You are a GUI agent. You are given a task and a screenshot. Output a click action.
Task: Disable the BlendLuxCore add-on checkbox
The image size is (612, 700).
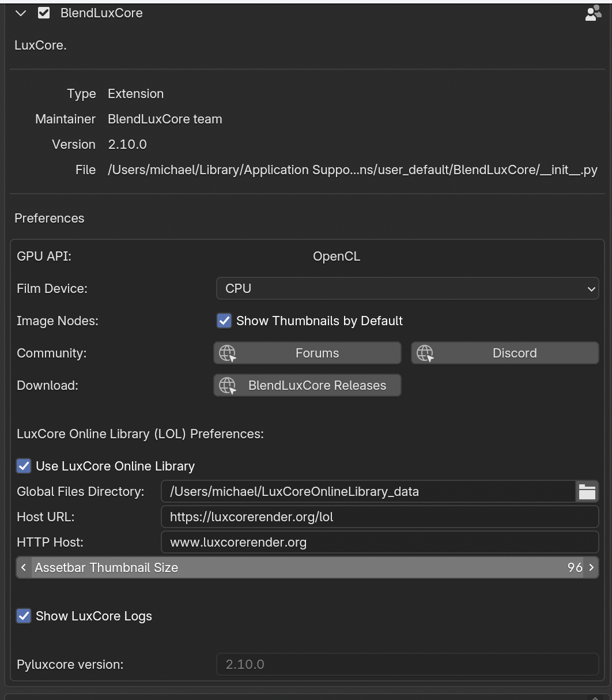point(44,13)
